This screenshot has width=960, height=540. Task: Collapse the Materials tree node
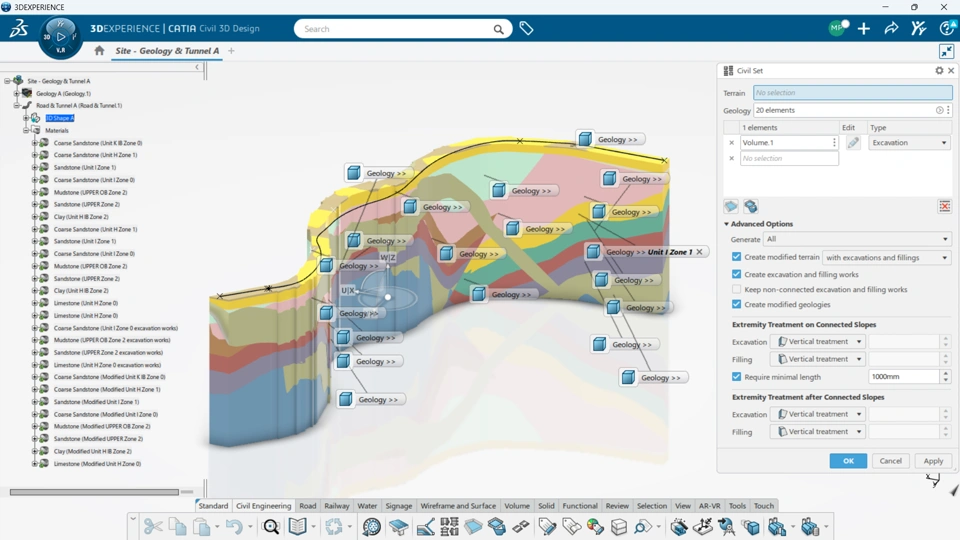pos(26,130)
